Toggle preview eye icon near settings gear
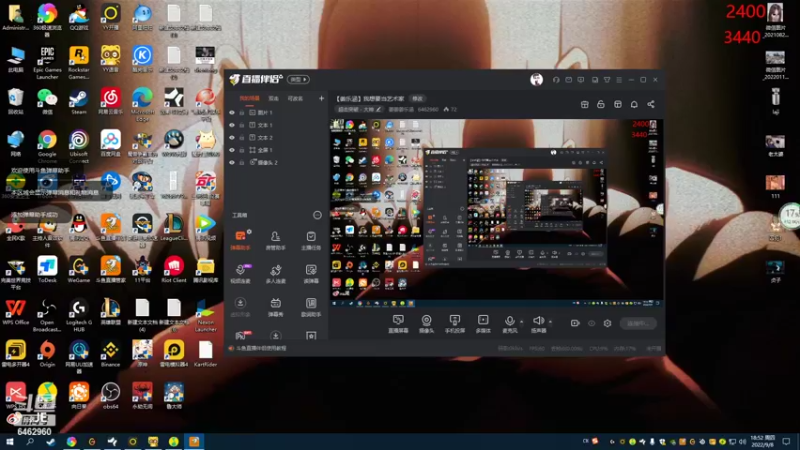800x450 pixels. click(591, 323)
